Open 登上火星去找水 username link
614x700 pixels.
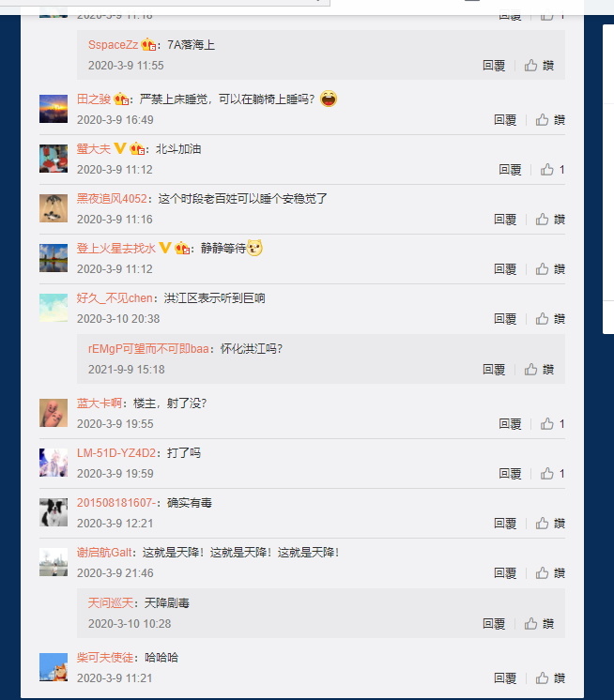(x=116, y=248)
